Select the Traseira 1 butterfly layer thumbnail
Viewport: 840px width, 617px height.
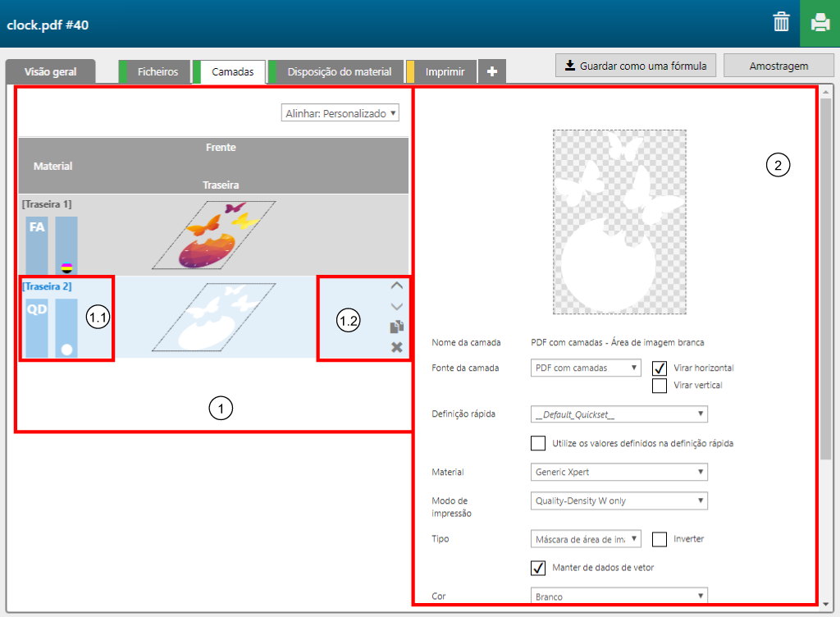coord(213,235)
